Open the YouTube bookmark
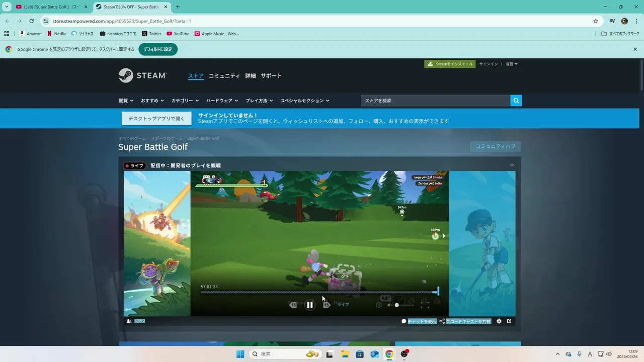The width and height of the screenshot is (644, 362). [178, 34]
